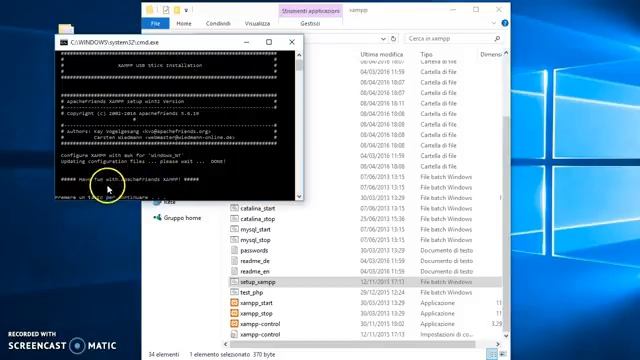Click the date 25/06/2013 15:36 cell
The image size is (640, 360).
(382, 219)
